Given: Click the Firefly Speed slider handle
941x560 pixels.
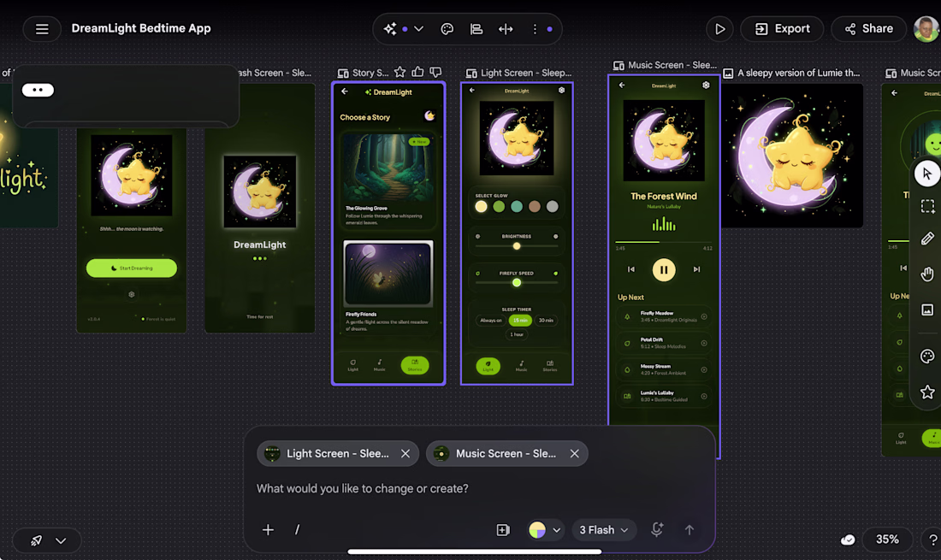Looking at the screenshot, I should click(517, 282).
